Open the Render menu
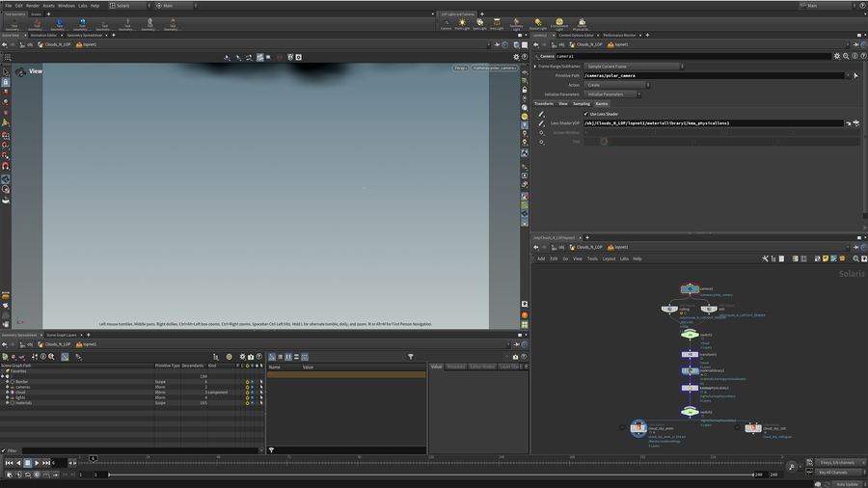The image size is (868, 488). pos(33,5)
